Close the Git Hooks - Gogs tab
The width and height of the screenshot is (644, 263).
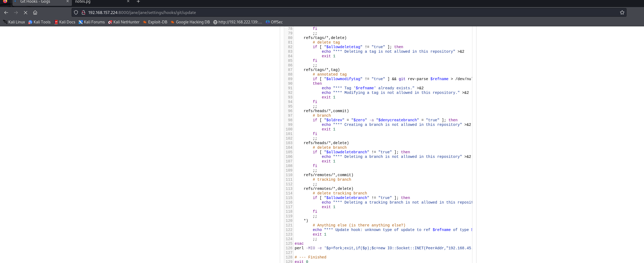click(68, 2)
